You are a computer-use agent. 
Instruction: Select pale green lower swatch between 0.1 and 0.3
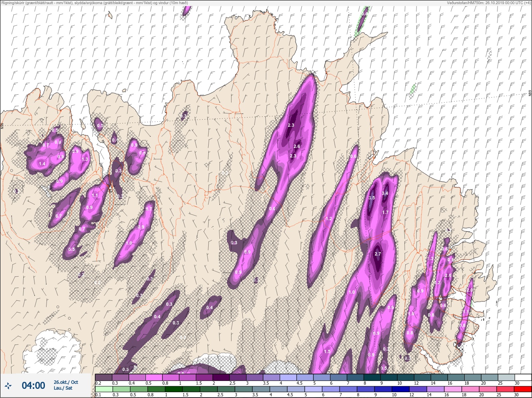point(104,389)
